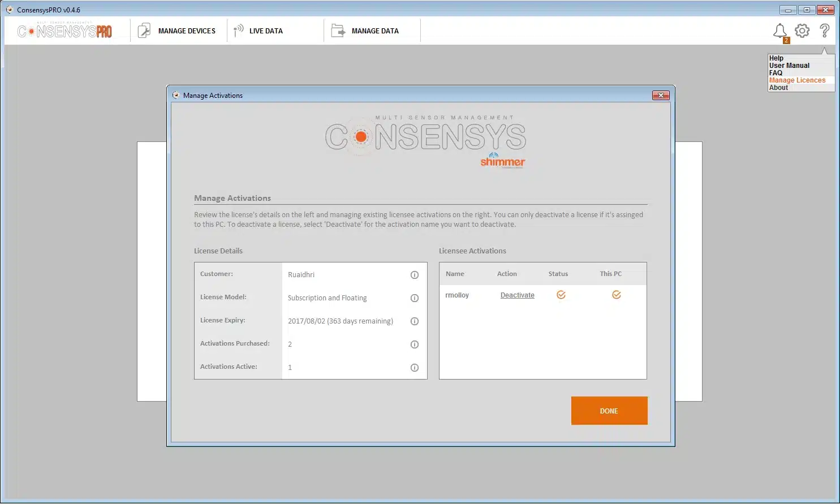This screenshot has width=840, height=504.
Task: Click the This PC checkmark for rmolloy
Action: pos(617,295)
